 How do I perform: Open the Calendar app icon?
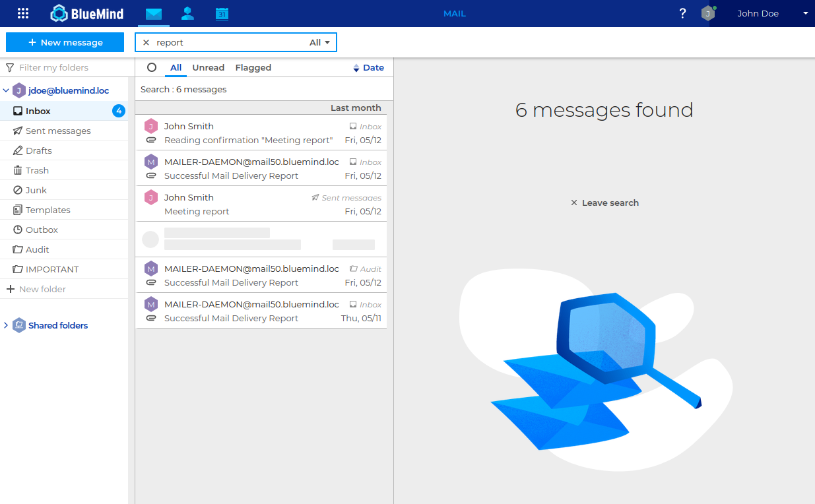coord(222,13)
